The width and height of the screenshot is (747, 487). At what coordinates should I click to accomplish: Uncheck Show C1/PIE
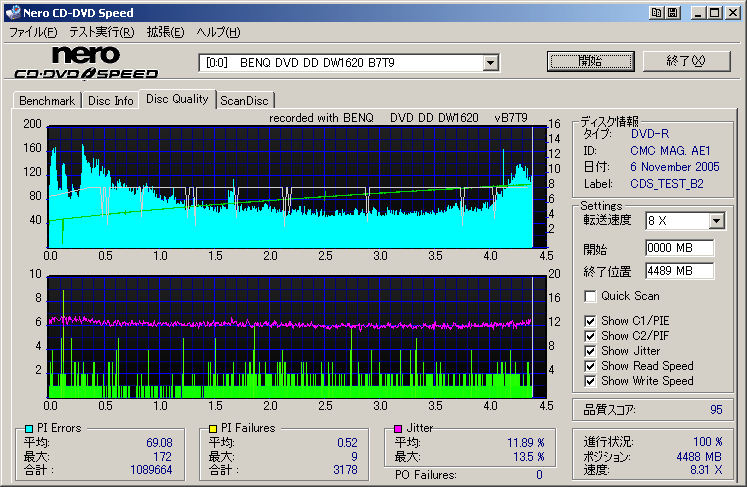point(590,321)
